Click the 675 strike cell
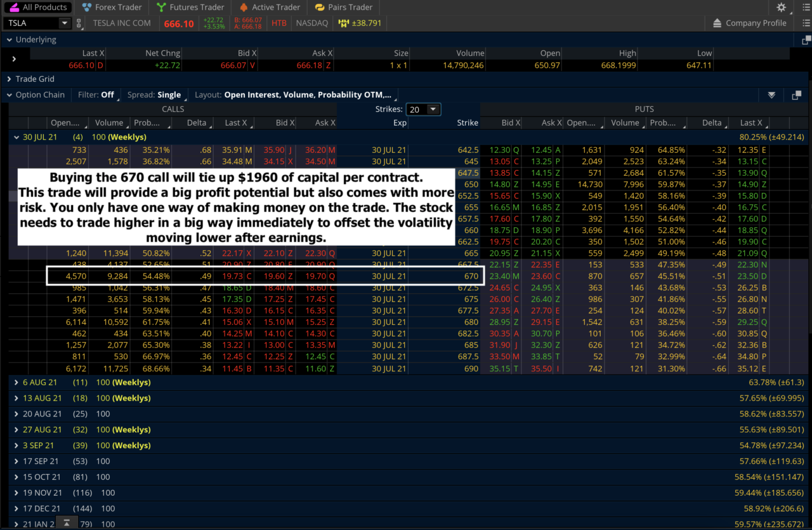 (445, 300)
